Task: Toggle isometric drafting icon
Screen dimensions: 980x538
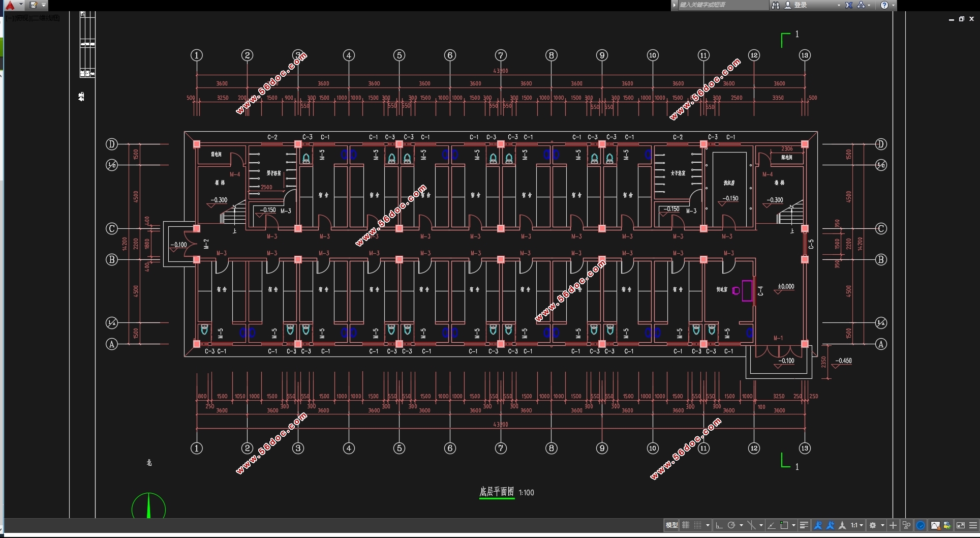Action: pyautogui.click(x=751, y=525)
